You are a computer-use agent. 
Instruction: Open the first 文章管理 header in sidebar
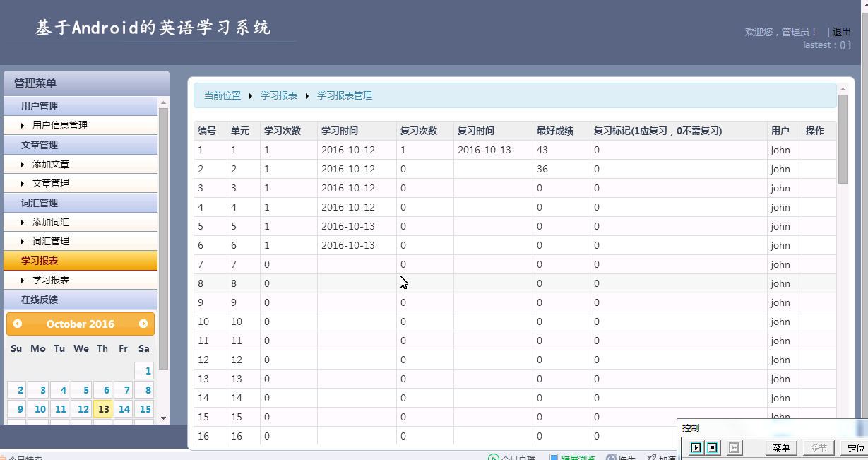81,145
